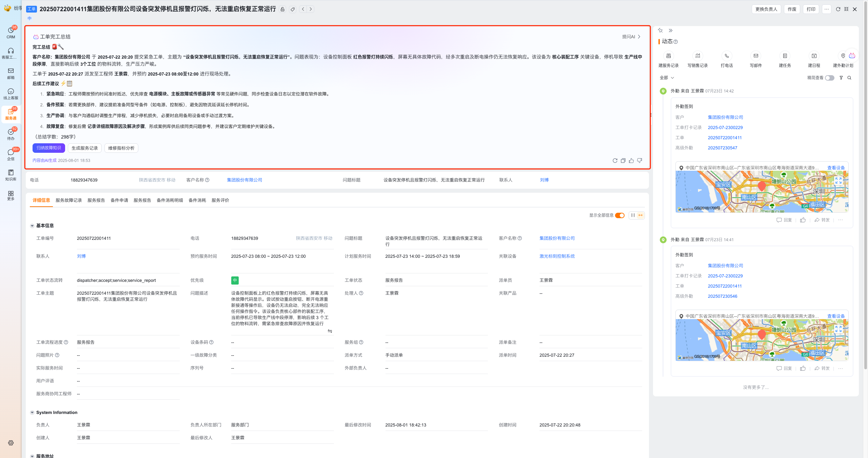Open the 全部 filter dropdown
The width and height of the screenshot is (868, 458).
pos(667,78)
